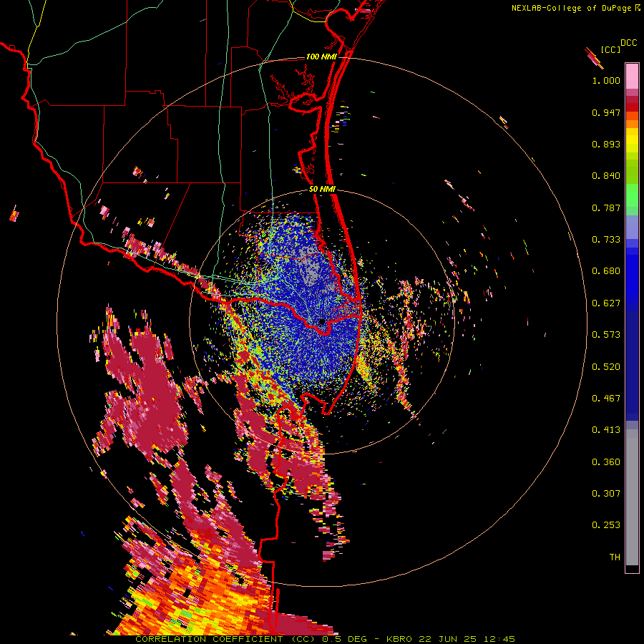Select the 0.733 scale value
The height and width of the screenshot is (644, 644).
click(x=606, y=240)
